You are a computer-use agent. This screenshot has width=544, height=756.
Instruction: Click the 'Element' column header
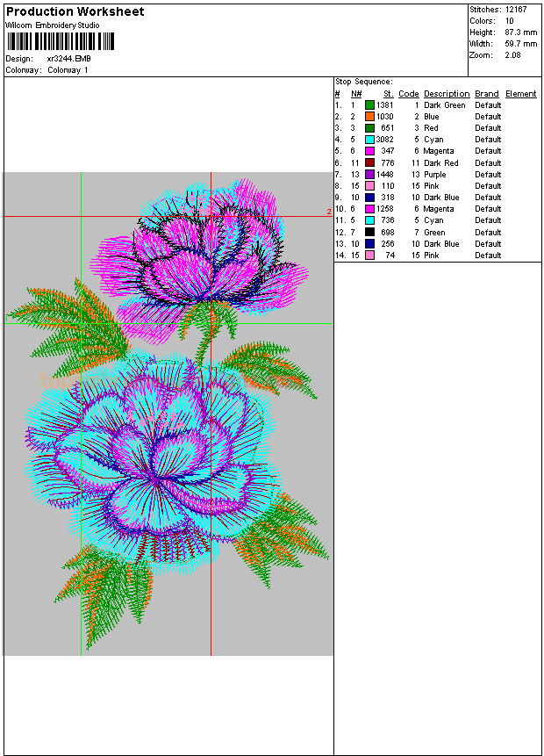point(521,94)
